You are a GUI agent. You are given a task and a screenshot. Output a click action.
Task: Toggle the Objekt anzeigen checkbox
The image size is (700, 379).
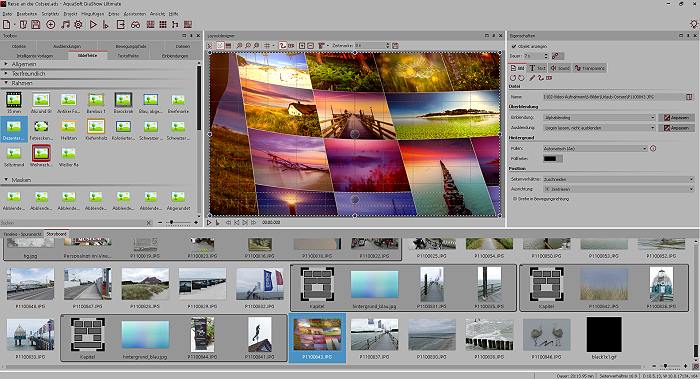514,46
